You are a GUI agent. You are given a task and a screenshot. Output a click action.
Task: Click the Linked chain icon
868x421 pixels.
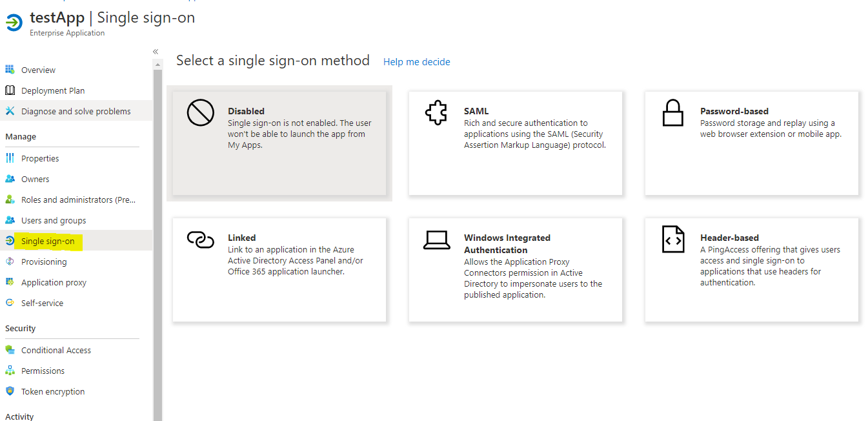(x=201, y=240)
